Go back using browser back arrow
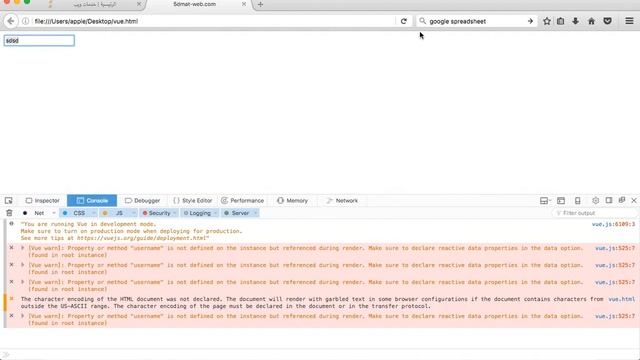Image resolution: width=640 pixels, height=360 pixels. 11,21
